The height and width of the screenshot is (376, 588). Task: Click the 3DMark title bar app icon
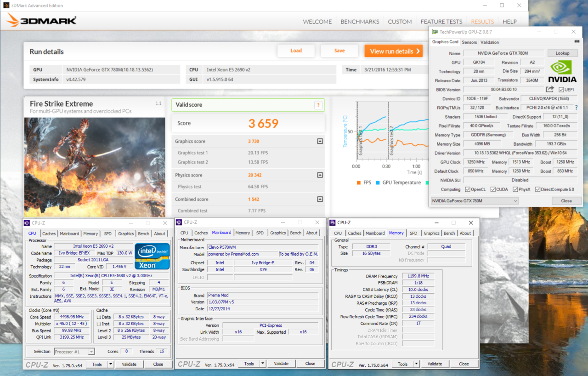5,6
